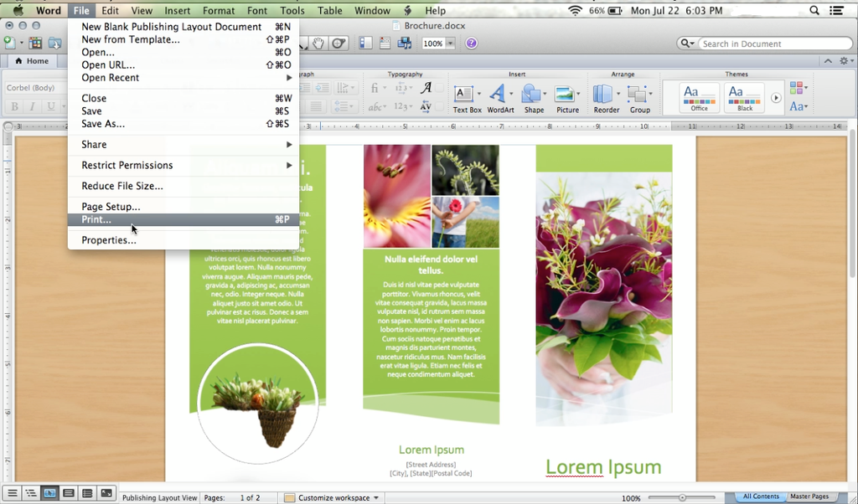The width and height of the screenshot is (858, 504).
Task: Expand the Shape dropdown arrow
Action: [x=545, y=94]
